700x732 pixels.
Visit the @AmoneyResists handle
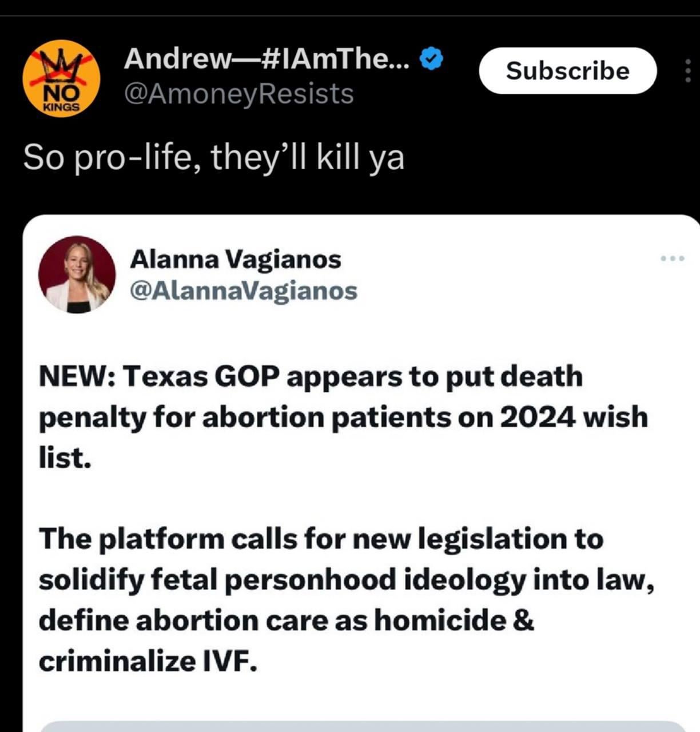(238, 94)
